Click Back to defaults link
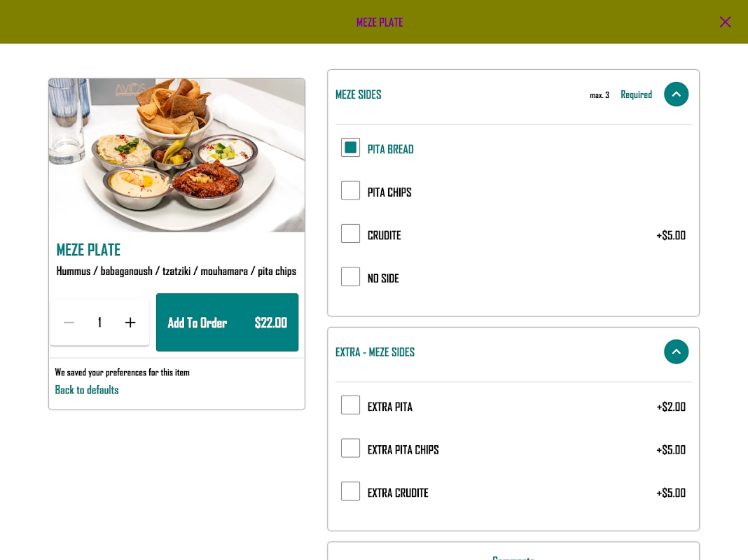Screen dimensions: 748x560 87,390
